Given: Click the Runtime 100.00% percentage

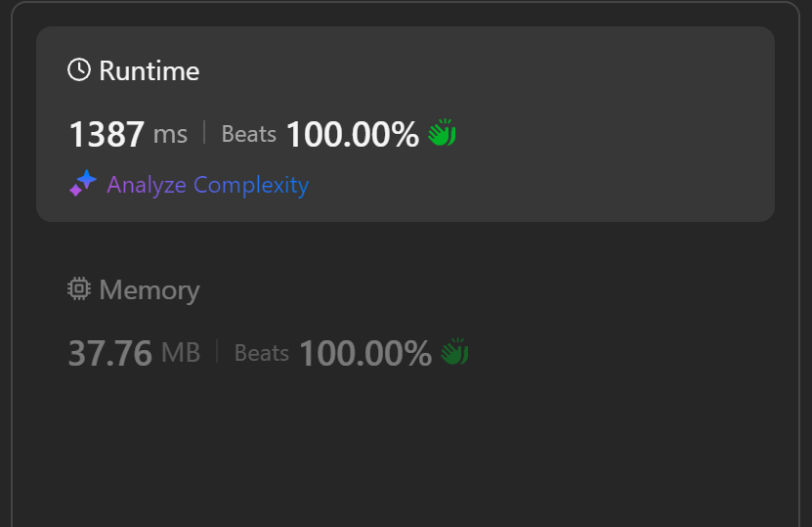Looking at the screenshot, I should [x=352, y=134].
